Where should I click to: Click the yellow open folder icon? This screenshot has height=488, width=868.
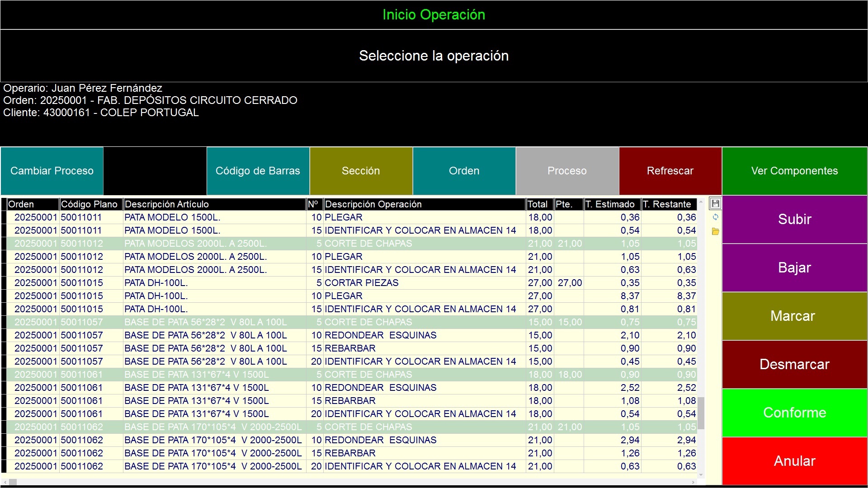pyautogui.click(x=715, y=231)
